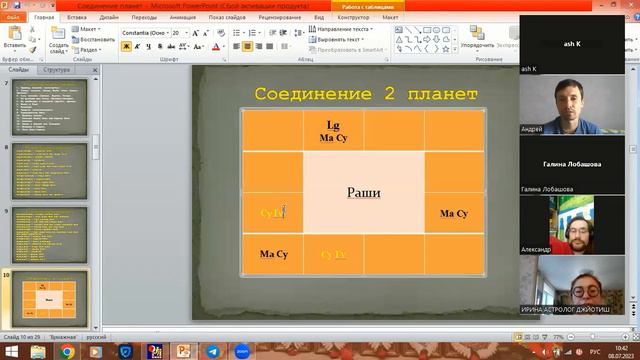Click the Arrange (Упорядочить) icon
640x360 pixels.
click(x=477, y=33)
